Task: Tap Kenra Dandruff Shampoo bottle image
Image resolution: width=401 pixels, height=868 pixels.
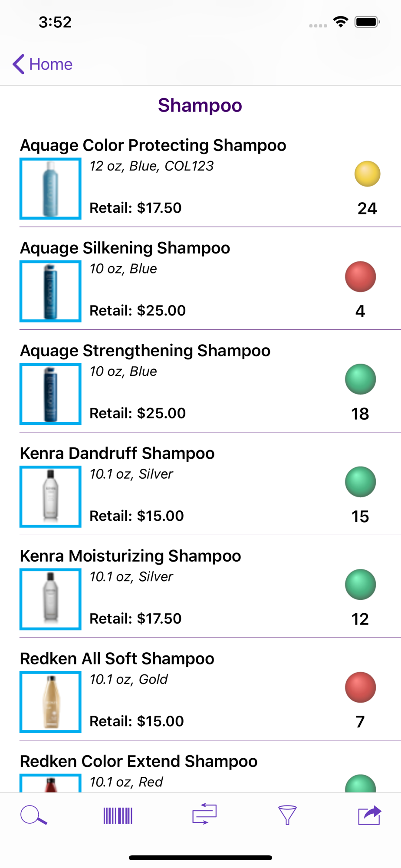Action: 50,496
